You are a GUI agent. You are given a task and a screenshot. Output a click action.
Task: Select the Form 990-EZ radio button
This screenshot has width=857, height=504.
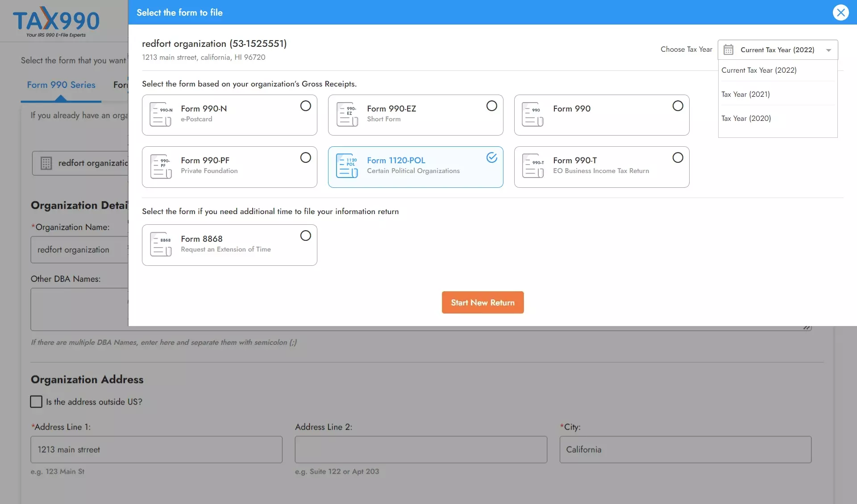pyautogui.click(x=492, y=106)
